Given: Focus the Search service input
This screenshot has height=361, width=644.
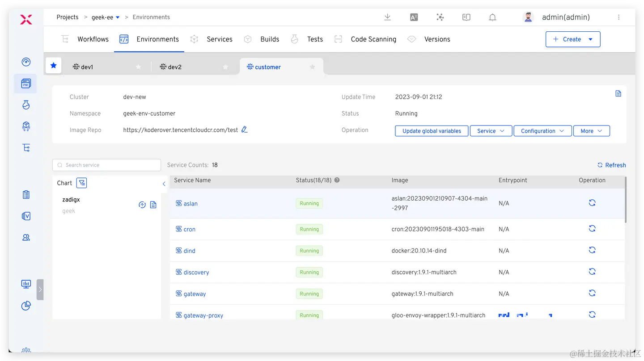Looking at the screenshot, I should (x=106, y=165).
